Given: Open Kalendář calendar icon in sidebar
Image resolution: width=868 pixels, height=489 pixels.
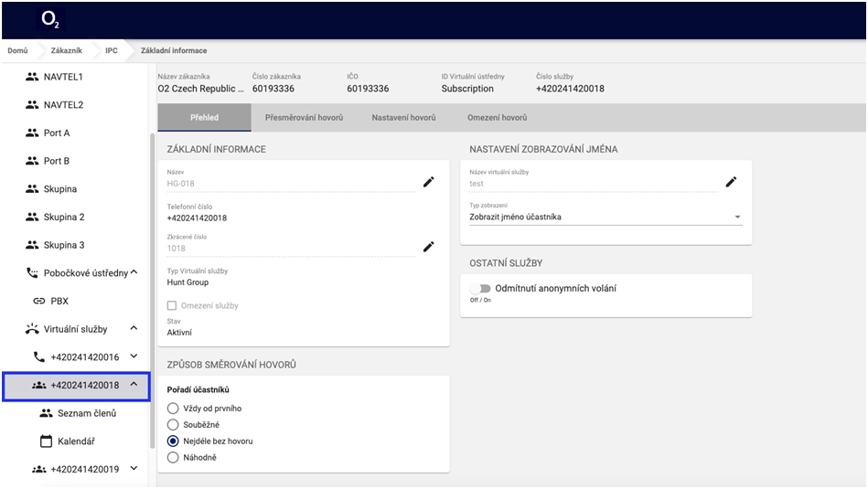Looking at the screenshot, I should (46, 441).
